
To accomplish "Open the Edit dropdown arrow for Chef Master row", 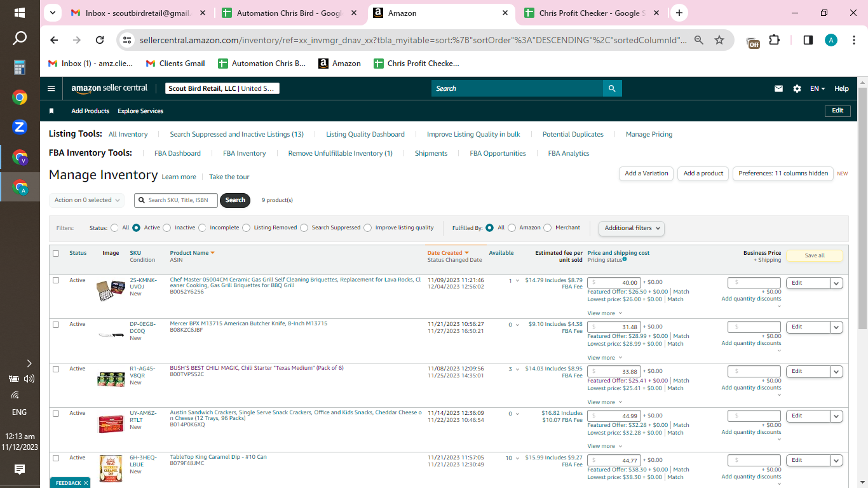I will click(x=837, y=283).
